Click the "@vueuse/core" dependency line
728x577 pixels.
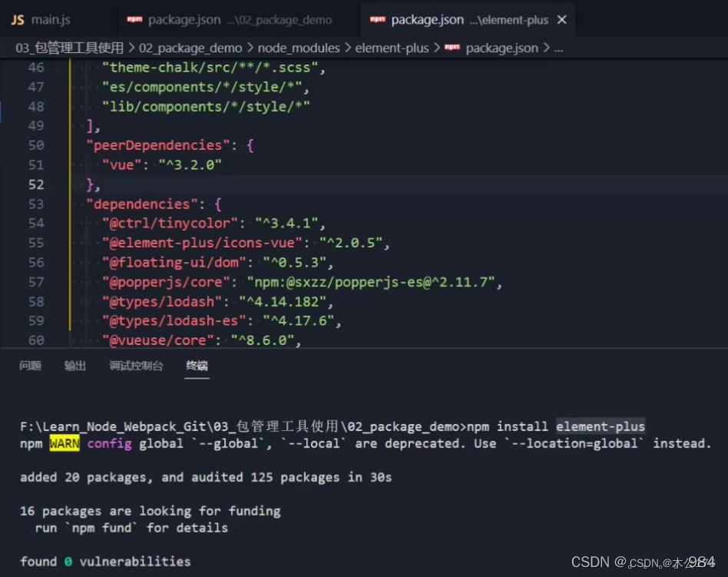tap(201, 340)
